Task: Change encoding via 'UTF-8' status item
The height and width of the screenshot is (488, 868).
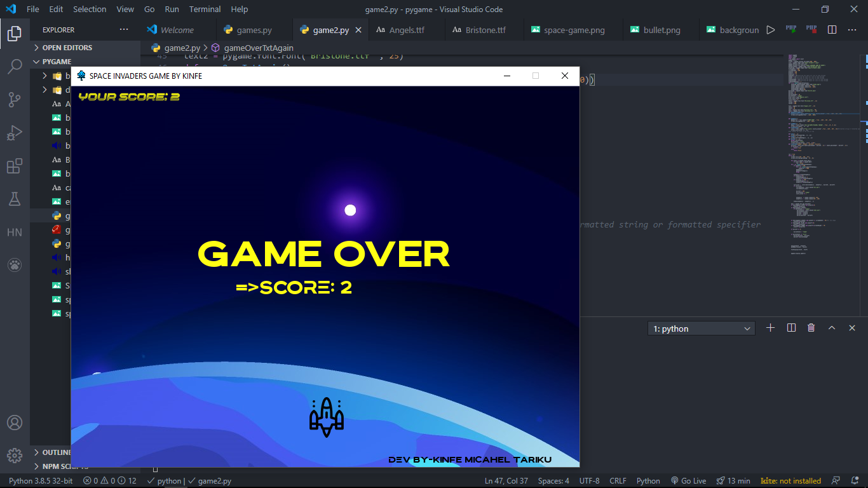Action: pos(589,481)
